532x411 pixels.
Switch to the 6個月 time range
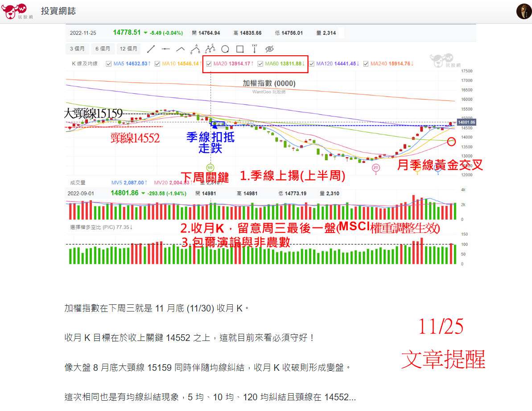[103, 49]
